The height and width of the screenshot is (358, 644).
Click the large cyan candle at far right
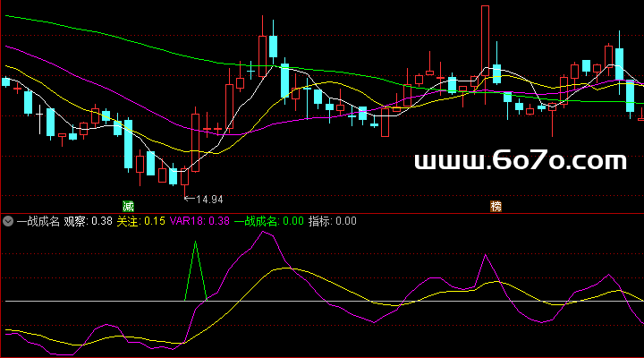tap(619, 63)
